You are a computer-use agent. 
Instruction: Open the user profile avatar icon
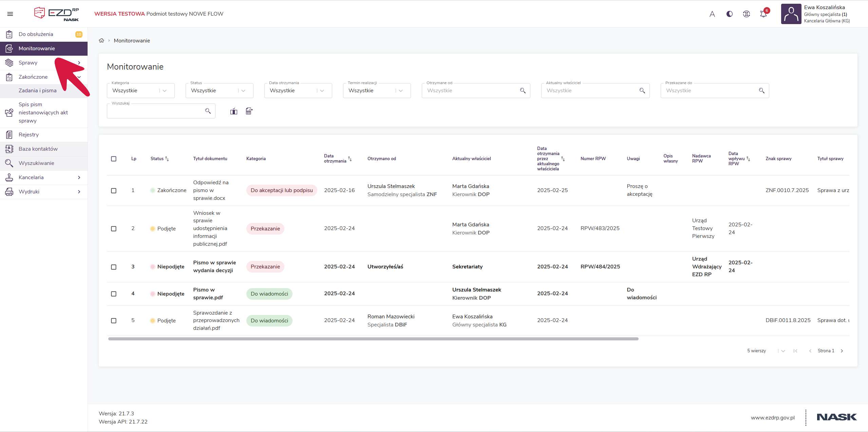[x=791, y=14]
